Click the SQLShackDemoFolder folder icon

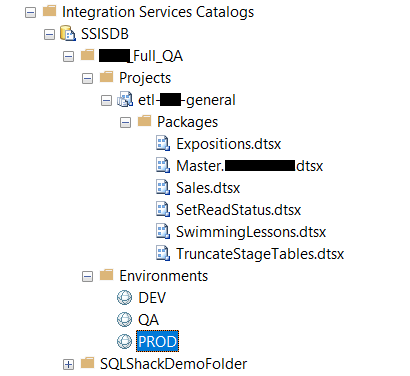coord(88,362)
